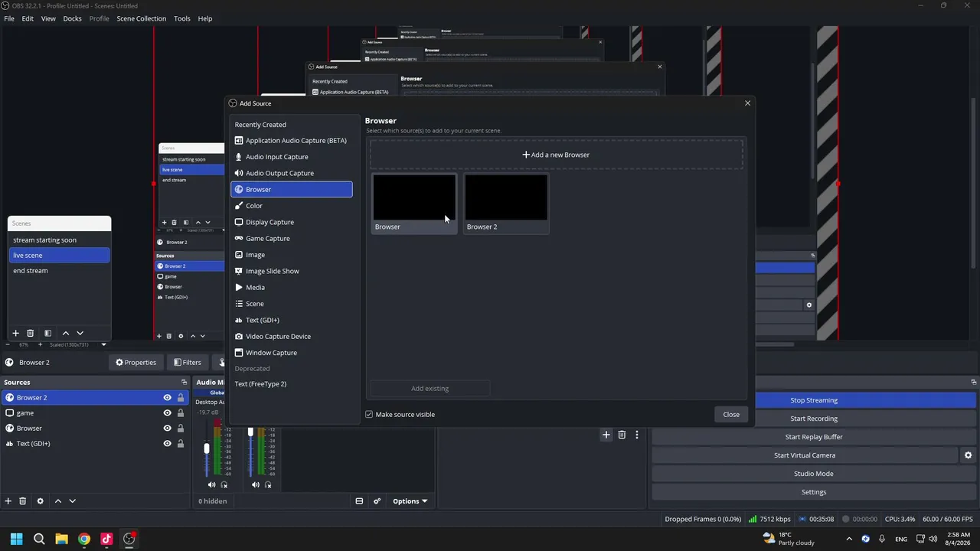Click Start Recording
Image resolution: width=980 pixels, height=551 pixels.
(x=814, y=419)
